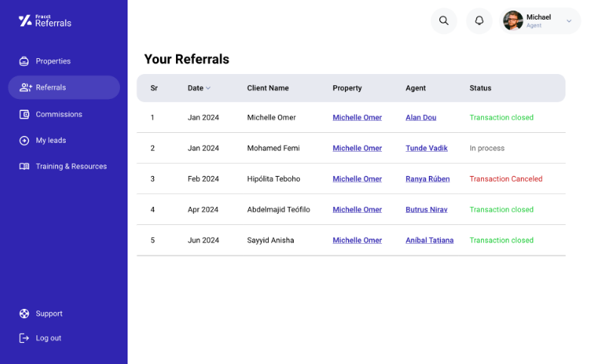Viewport: 601px width, 364px height.
Task: Open the notifications bell icon
Action: (x=479, y=20)
